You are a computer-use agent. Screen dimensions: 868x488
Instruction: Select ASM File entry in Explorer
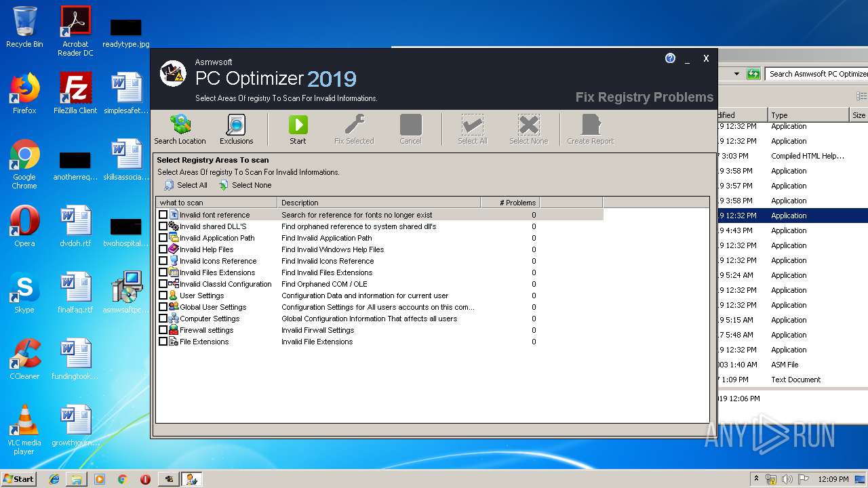[x=785, y=365]
